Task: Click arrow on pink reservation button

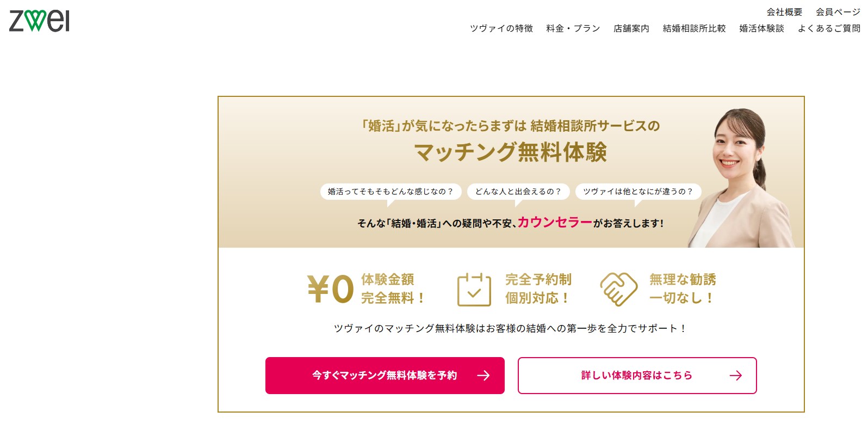Action: [x=483, y=376]
